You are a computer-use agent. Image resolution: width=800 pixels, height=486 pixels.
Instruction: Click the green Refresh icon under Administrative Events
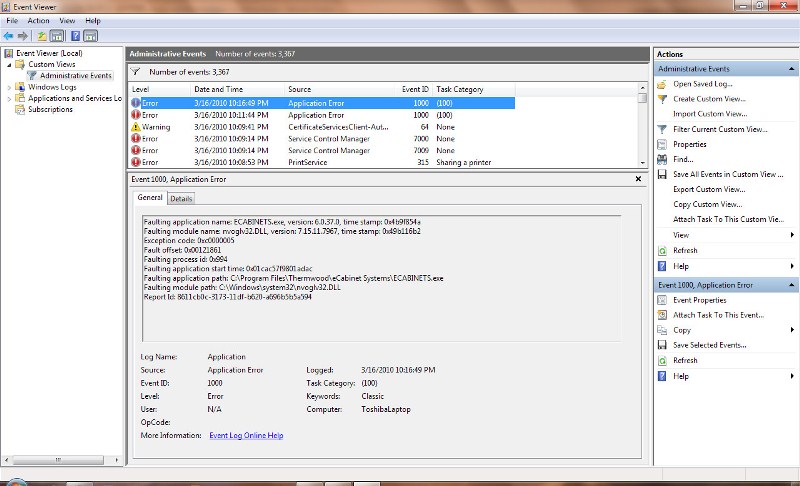pos(662,250)
